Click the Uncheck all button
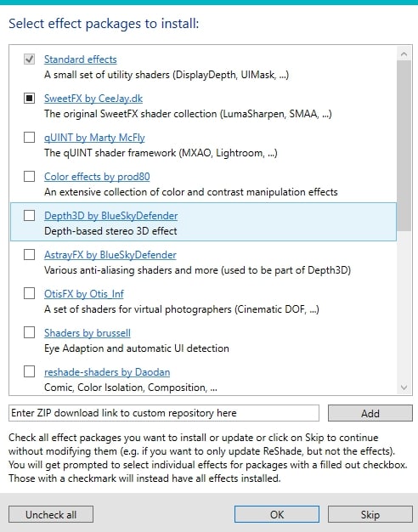The height and width of the screenshot is (532, 418). click(x=51, y=514)
